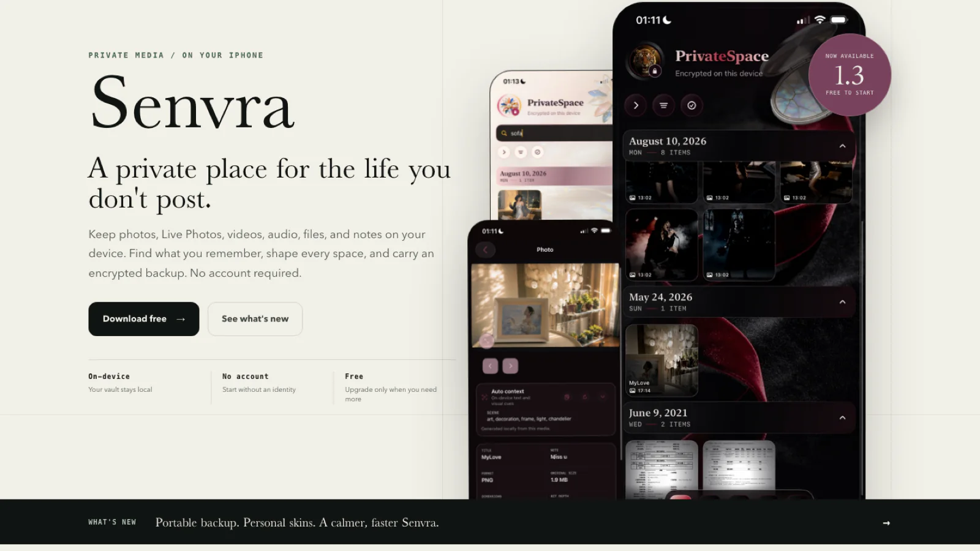The width and height of the screenshot is (980, 551).
Task: Click the WHAT'S NEW label in the bottom bar
Action: click(112, 522)
